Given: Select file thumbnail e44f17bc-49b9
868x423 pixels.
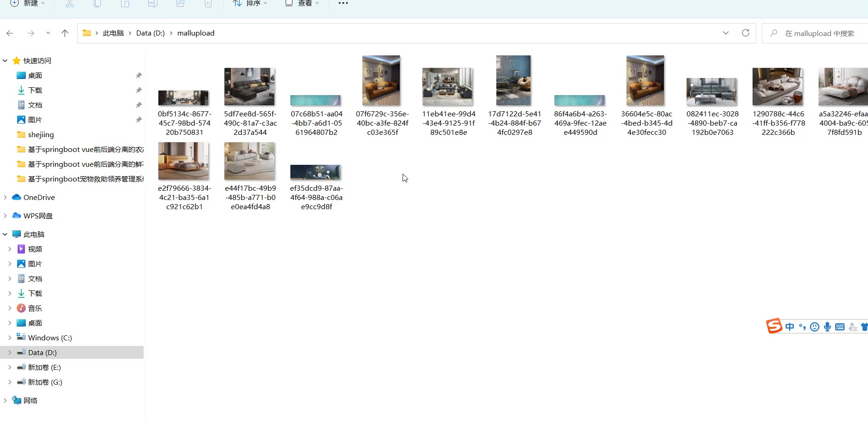Looking at the screenshot, I should (250, 161).
